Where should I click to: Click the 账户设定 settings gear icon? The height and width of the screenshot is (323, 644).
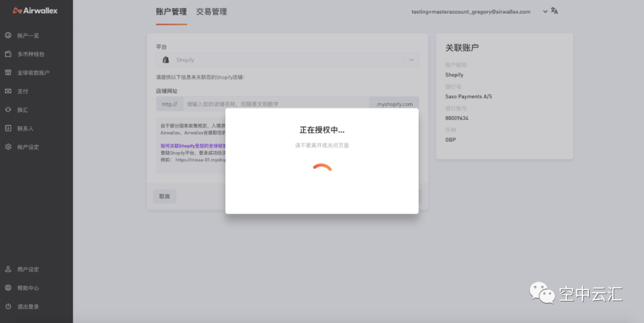coord(8,147)
